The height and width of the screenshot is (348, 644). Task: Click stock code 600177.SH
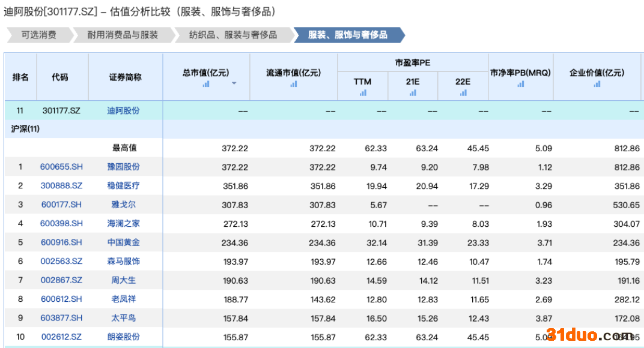61,205
